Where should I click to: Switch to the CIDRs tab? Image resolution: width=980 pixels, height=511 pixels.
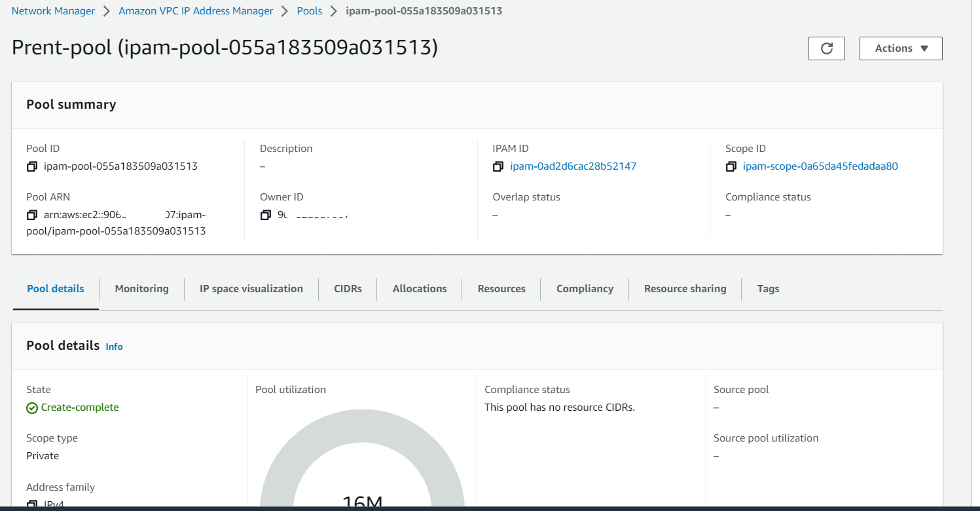coord(348,289)
